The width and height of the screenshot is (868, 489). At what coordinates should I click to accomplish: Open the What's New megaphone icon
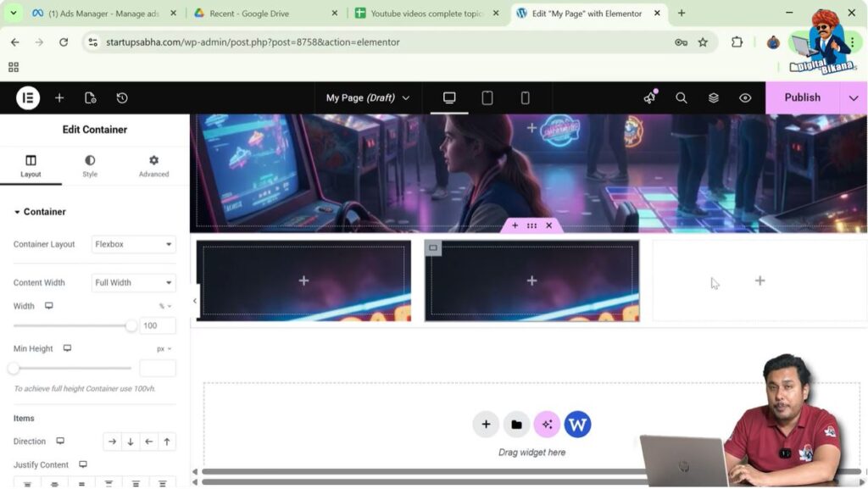(649, 98)
